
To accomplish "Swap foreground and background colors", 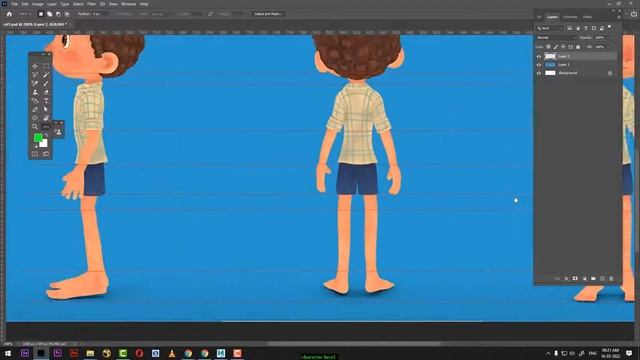I will [x=46, y=135].
